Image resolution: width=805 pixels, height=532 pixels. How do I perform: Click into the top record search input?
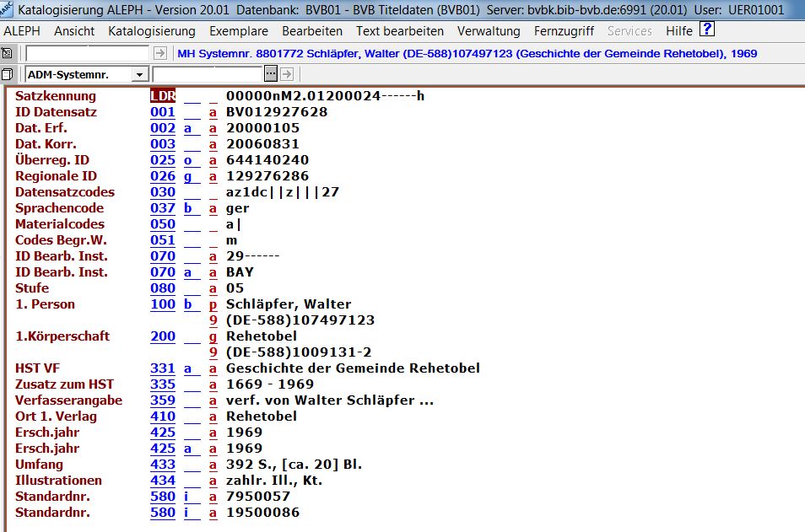point(87,53)
